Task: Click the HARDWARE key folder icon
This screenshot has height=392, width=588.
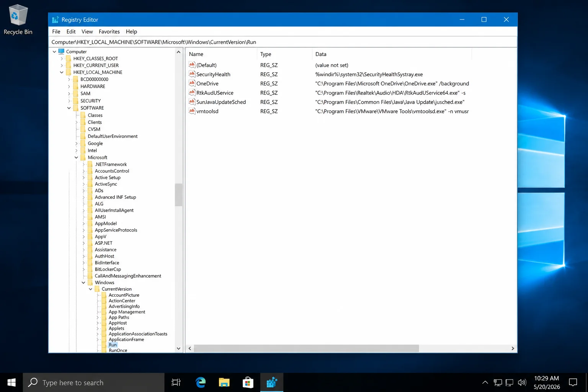Action: pyautogui.click(x=75, y=87)
